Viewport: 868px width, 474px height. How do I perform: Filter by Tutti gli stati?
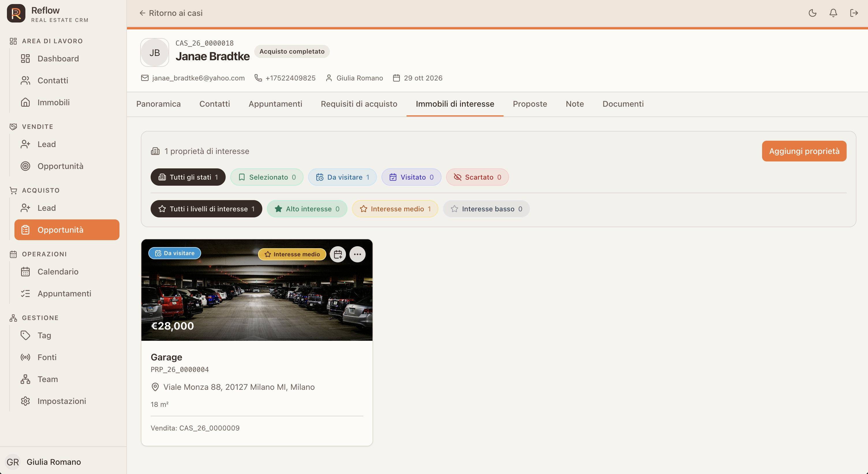(x=188, y=177)
